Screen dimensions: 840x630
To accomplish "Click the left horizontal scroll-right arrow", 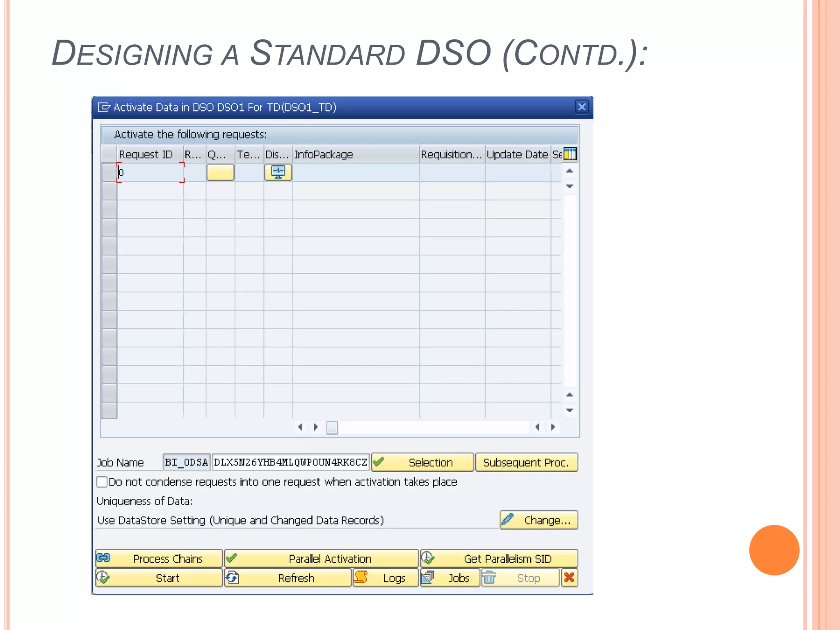I will 315,427.
